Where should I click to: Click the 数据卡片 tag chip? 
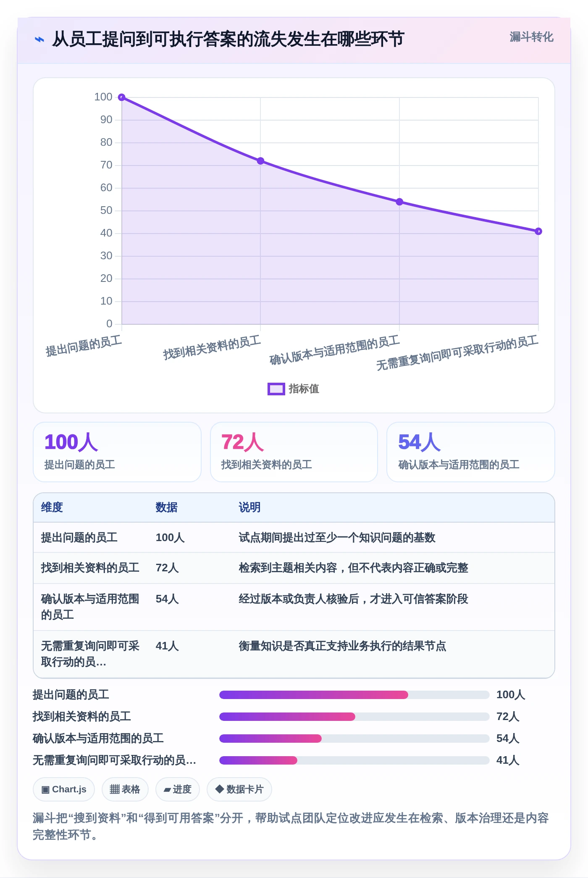click(239, 789)
